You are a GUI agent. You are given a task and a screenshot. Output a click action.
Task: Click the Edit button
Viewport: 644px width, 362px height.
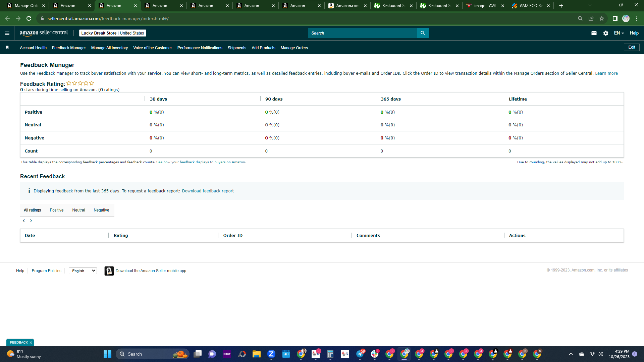click(x=632, y=47)
